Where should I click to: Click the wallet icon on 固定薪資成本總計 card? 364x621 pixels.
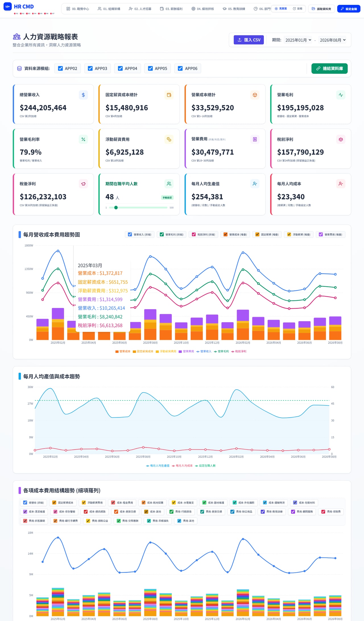(169, 95)
